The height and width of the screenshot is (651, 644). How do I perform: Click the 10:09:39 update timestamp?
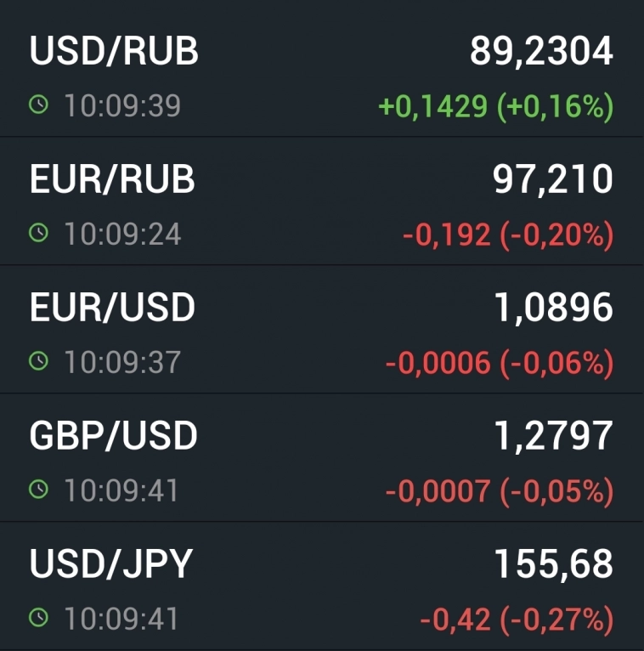[x=122, y=106]
